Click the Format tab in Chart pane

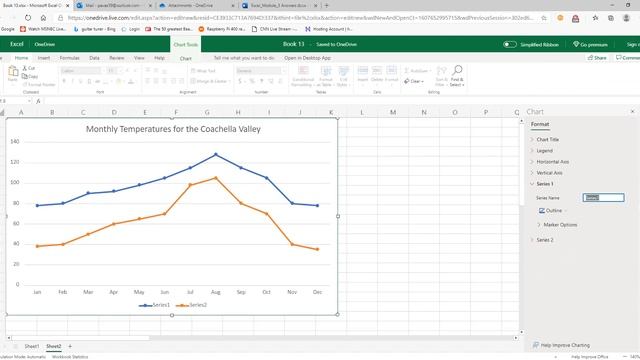pos(540,124)
